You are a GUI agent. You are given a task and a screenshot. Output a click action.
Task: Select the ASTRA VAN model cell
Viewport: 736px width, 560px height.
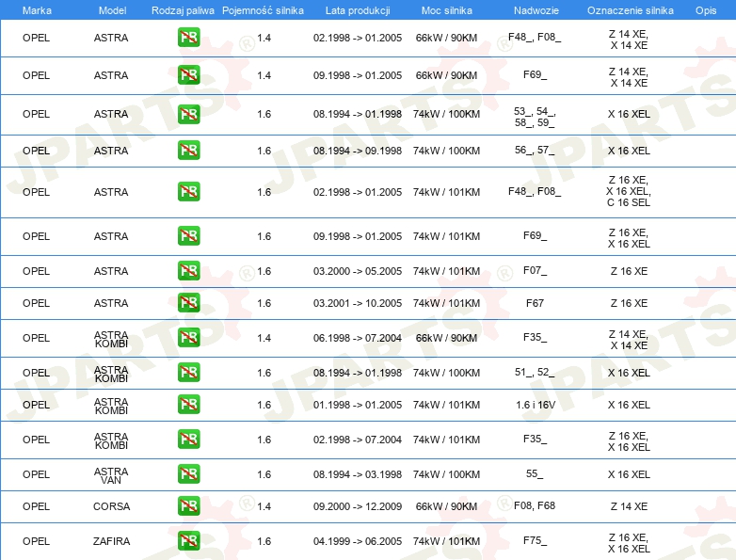[x=111, y=475]
